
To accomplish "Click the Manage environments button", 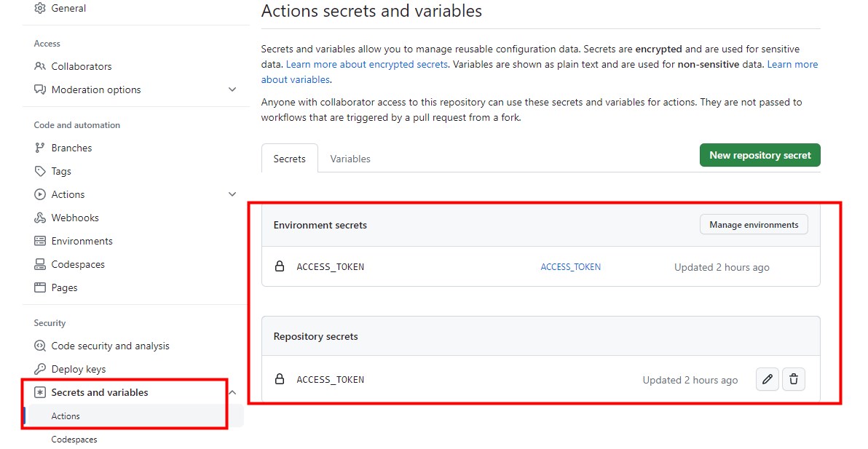I will click(754, 225).
